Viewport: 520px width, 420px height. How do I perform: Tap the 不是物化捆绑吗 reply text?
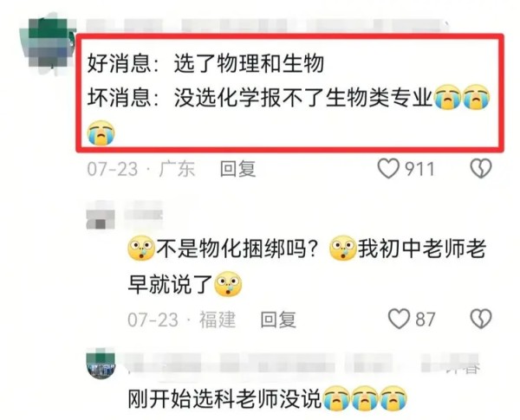307,266
